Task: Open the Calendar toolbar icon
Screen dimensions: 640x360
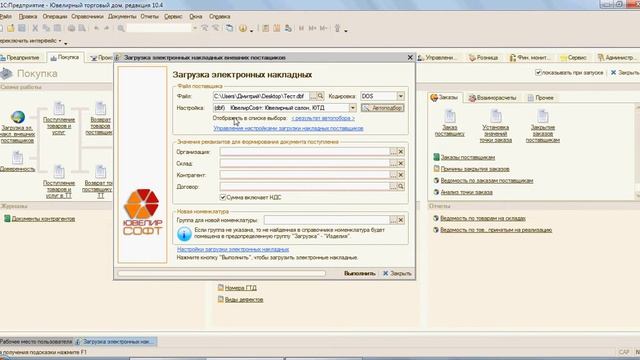Action: (277, 28)
